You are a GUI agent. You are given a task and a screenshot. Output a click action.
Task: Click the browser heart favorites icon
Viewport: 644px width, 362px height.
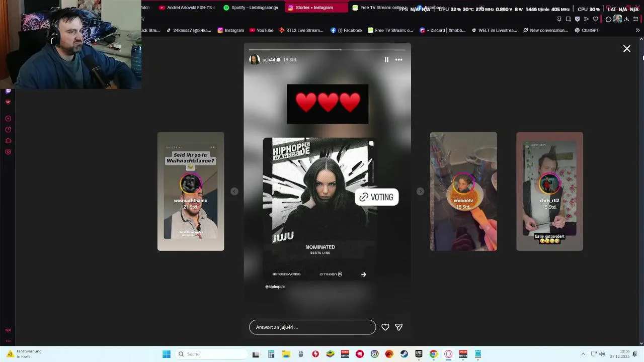[x=595, y=19]
